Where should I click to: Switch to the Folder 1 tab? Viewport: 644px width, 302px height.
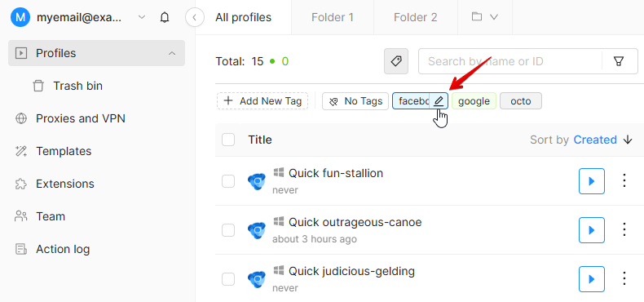(333, 17)
